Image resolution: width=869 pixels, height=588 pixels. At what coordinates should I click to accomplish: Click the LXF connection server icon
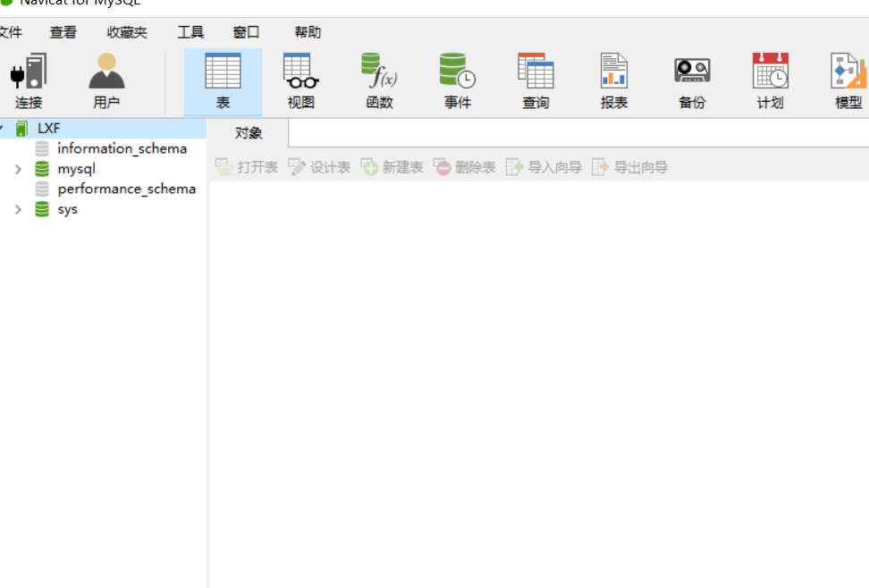pos(21,129)
